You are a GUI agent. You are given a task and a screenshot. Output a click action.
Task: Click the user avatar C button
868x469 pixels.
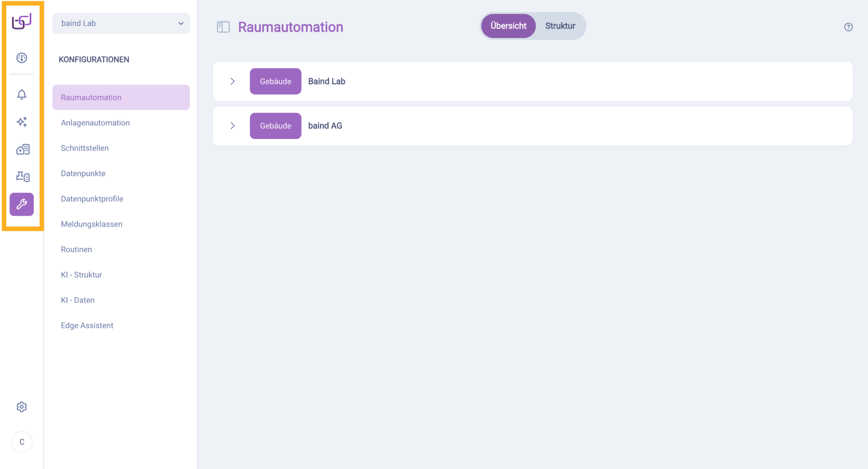pyautogui.click(x=22, y=442)
